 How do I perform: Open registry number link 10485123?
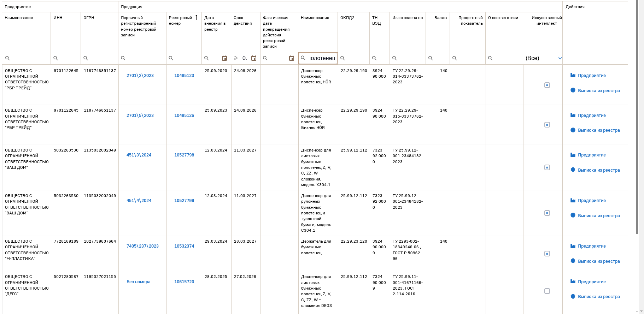[184, 76]
